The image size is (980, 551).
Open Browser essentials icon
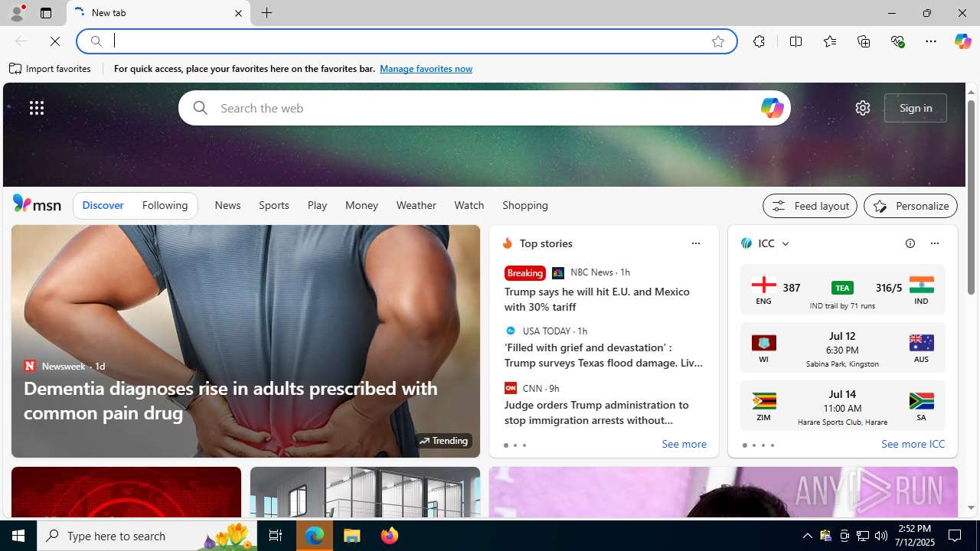pyautogui.click(x=897, y=41)
